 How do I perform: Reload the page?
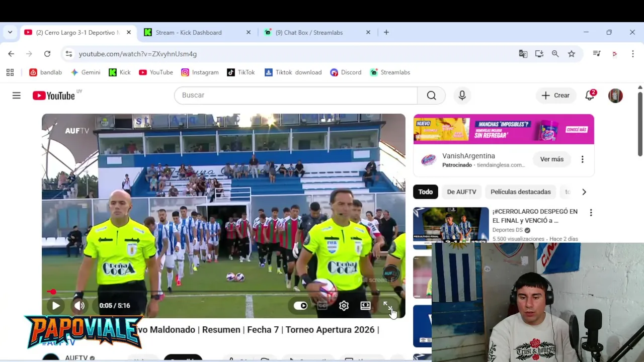click(x=47, y=54)
